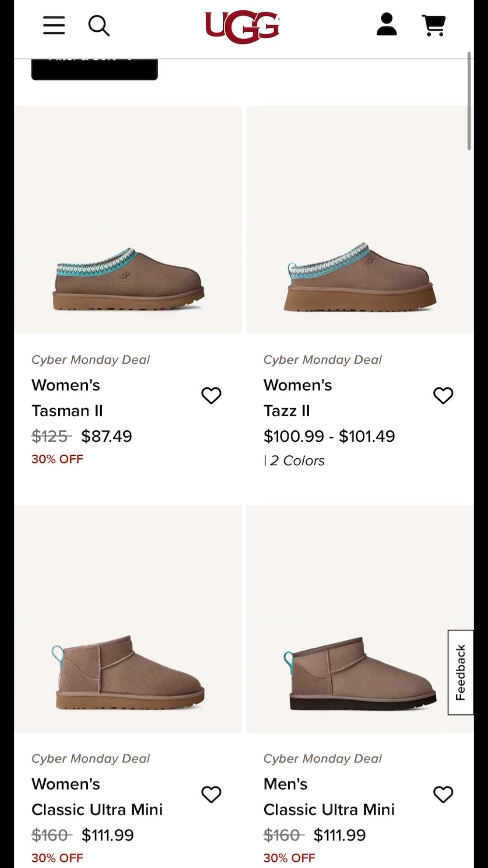Viewport: 488px width, 868px height.
Task: Open the shopping cart
Action: pos(434,25)
